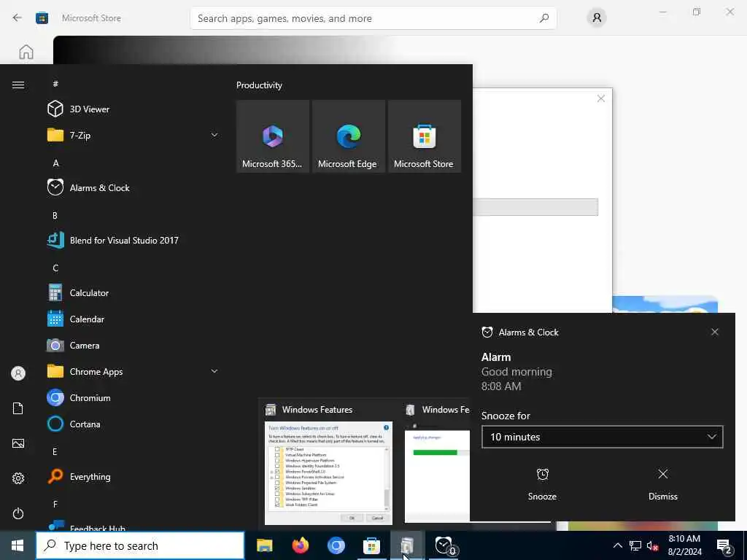Open the taskbar clock and date
The image size is (747, 560).
coord(684,545)
